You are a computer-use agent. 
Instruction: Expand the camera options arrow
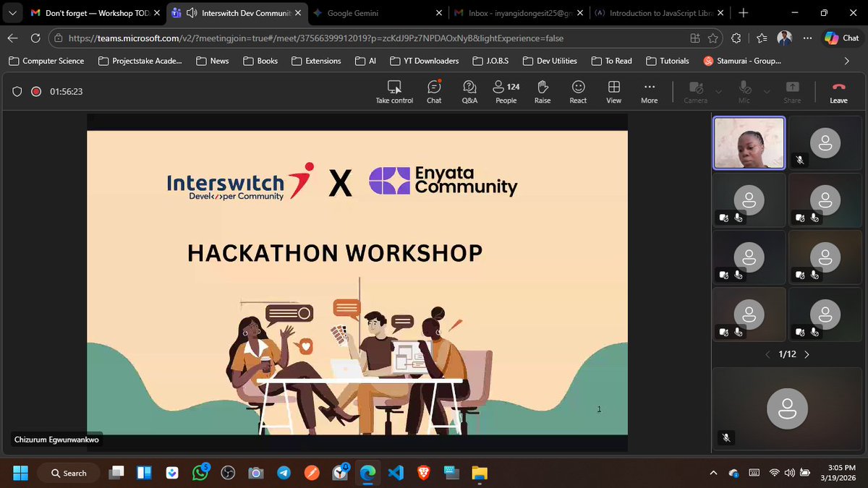point(718,91)
